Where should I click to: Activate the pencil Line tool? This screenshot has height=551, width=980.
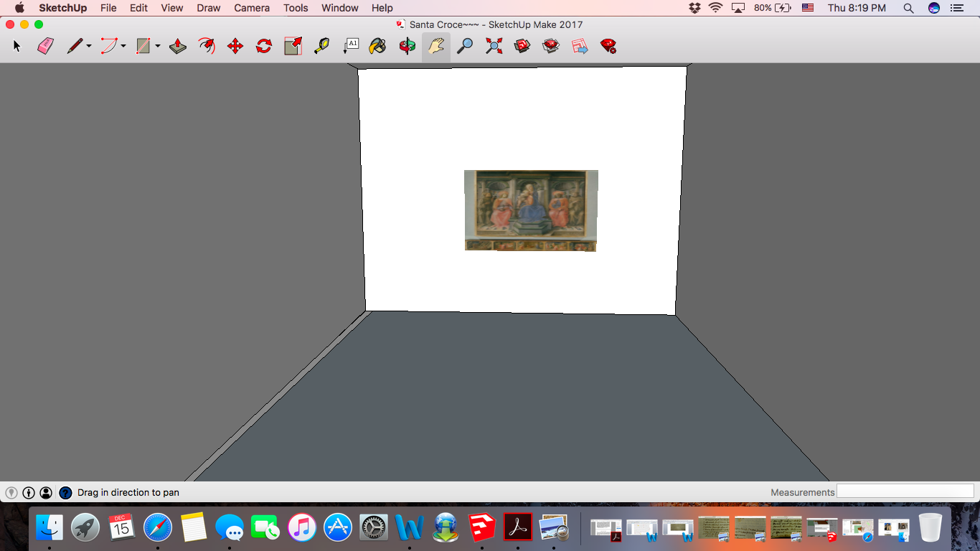(x=75, y=47)
